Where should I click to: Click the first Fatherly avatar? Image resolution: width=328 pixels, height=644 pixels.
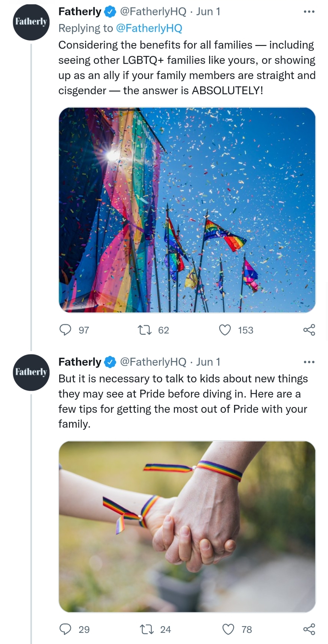coord(31,22)
